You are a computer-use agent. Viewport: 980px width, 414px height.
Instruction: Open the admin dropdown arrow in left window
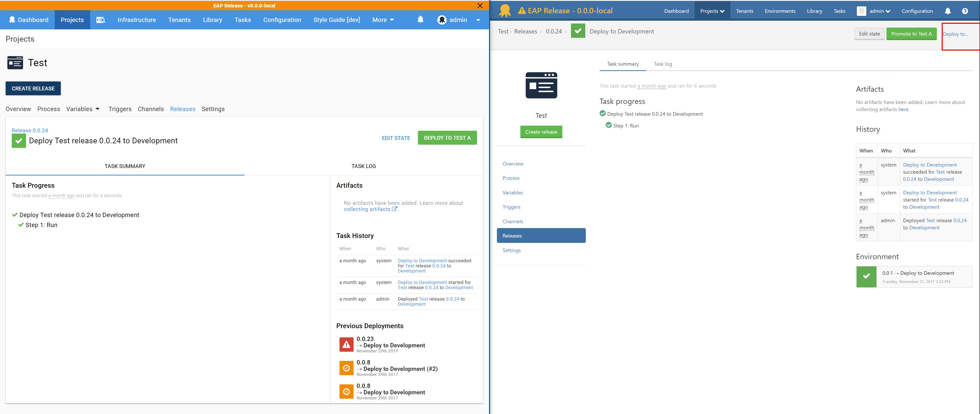478,20
